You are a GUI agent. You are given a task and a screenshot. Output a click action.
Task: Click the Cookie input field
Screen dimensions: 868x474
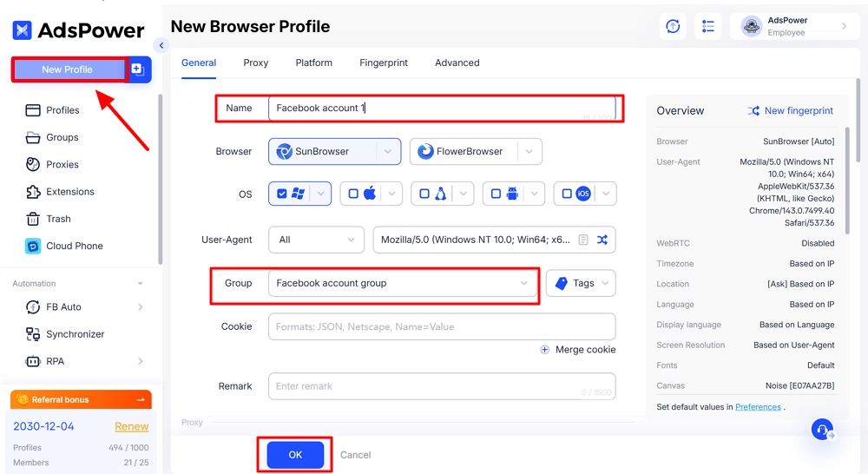(442, 326)
